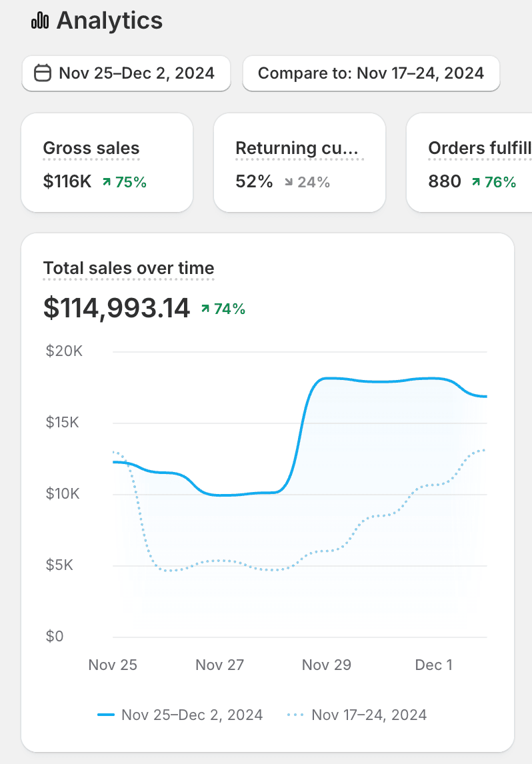Click the Analytics bar chart icon
532x764 pixels.
(40, 21)
